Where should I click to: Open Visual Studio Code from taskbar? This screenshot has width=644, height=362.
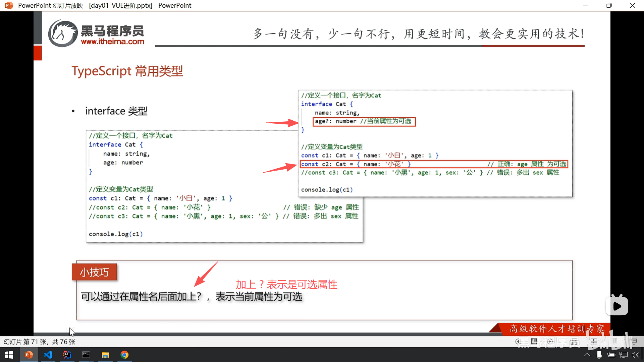pyautogui.click(x=48, y=355)
